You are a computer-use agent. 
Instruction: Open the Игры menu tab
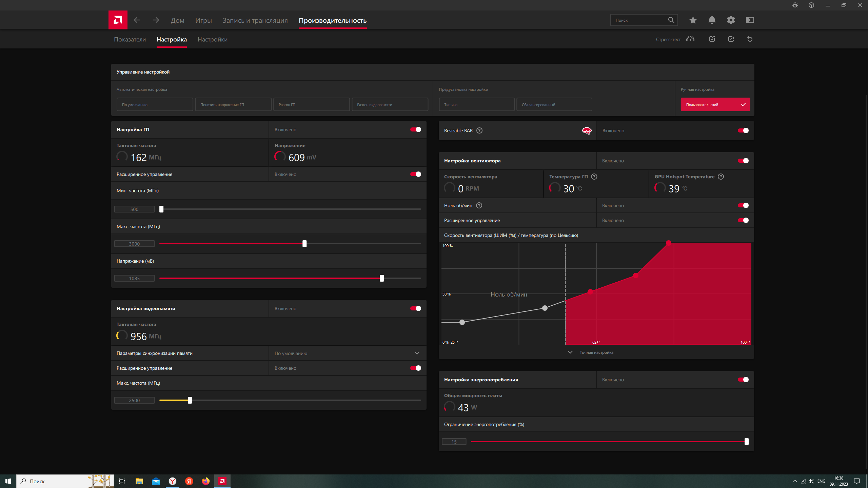(203, 20)
